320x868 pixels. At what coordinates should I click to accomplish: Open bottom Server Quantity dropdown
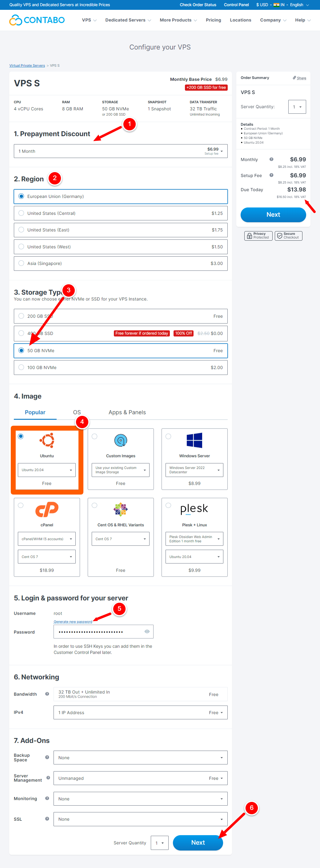click(159, 843)
